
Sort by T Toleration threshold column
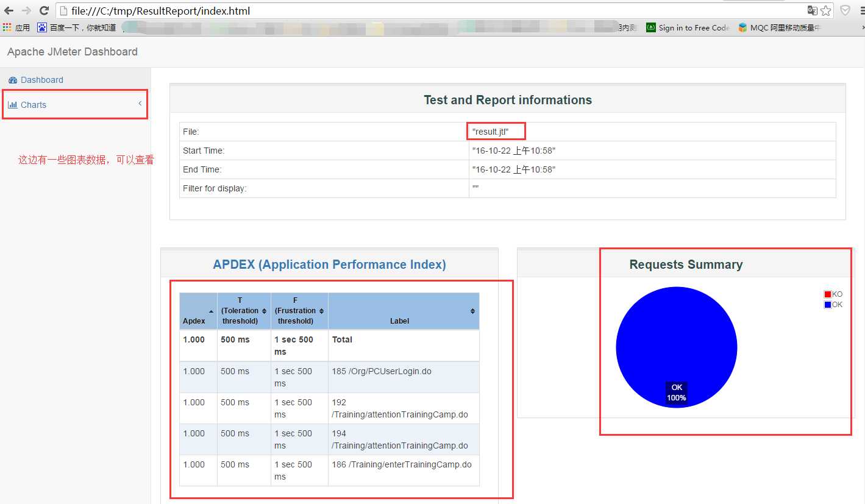[244, 311]
